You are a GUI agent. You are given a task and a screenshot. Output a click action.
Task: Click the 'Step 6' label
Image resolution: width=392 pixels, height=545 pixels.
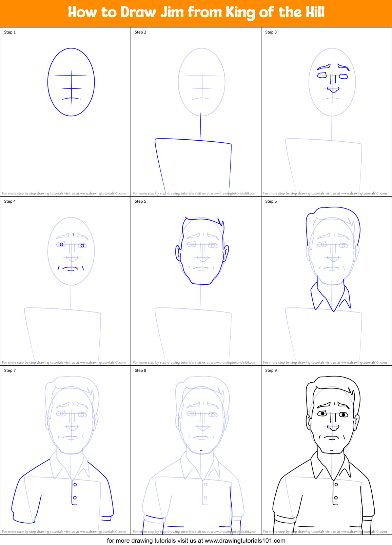(271, 201)
